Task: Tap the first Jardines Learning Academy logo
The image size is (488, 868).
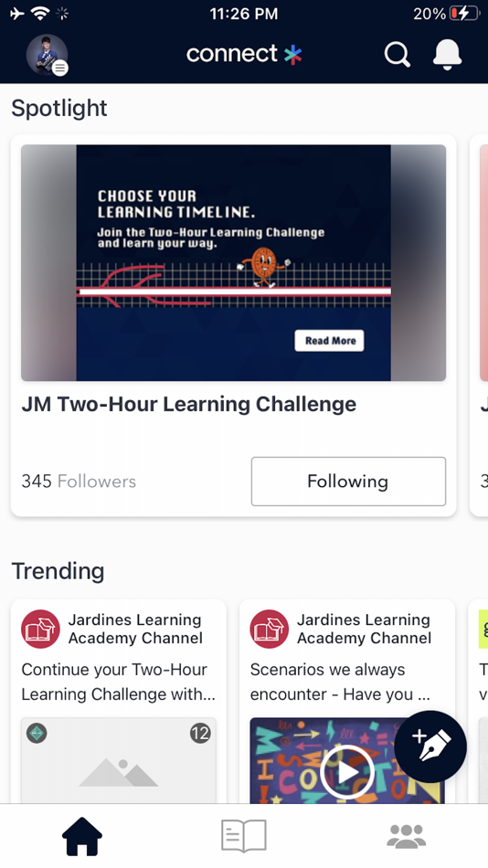Action: coord(40,629)
